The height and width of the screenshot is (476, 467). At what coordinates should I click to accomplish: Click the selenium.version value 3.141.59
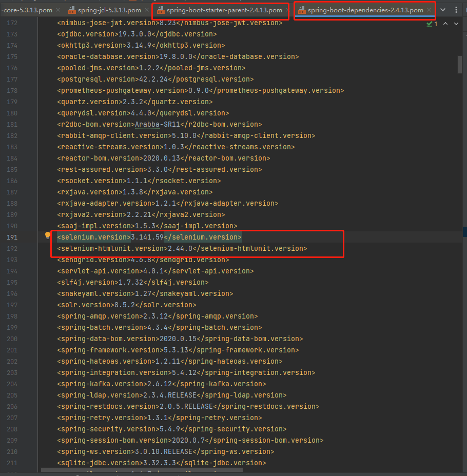click(x=147, y=237)
